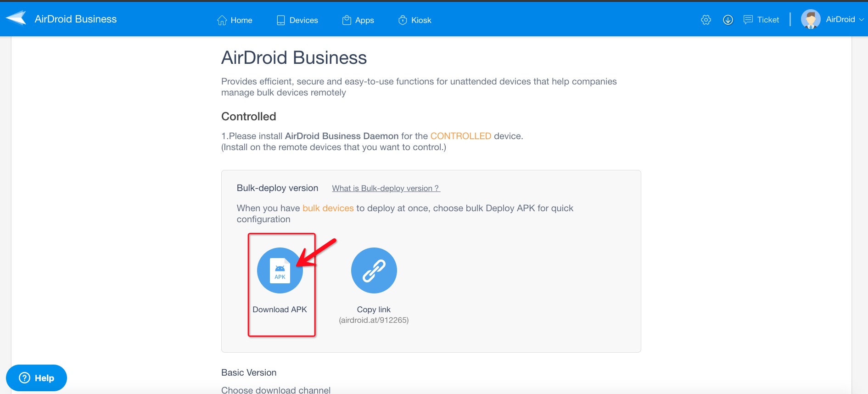Viewport: 868px width, 394px height.
Task: Click the AirDroid Business brand title
Action: (76, 19)
